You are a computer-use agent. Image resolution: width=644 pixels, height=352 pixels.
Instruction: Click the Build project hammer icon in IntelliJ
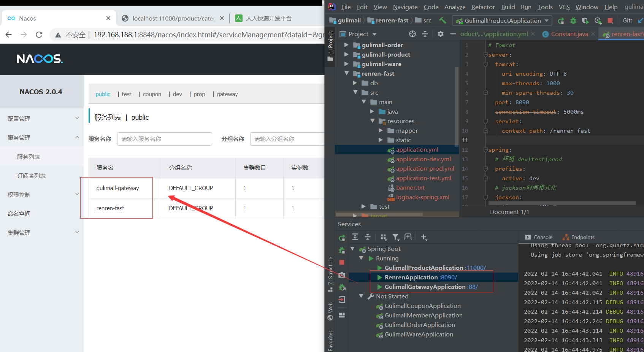(443, 20)
